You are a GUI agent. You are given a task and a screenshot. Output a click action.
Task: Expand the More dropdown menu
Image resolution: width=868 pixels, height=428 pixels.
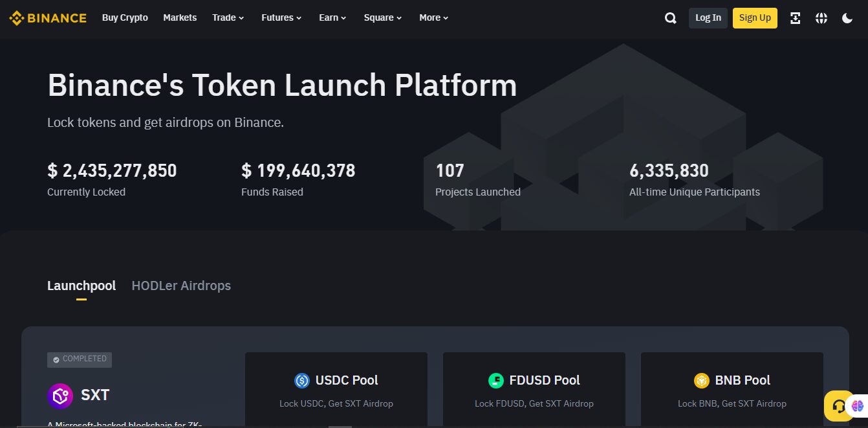point(433,17)
